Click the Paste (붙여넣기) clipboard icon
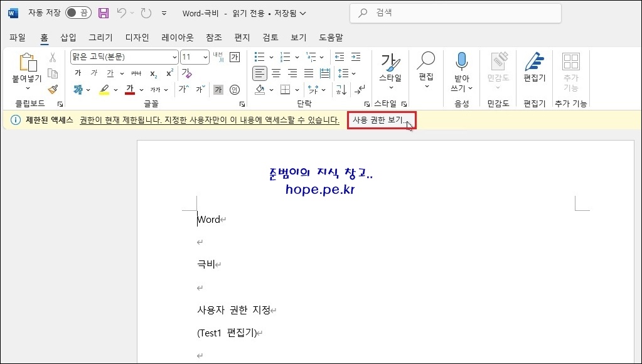This screenshot has height=364, width=642. click(x=28, y=62)
